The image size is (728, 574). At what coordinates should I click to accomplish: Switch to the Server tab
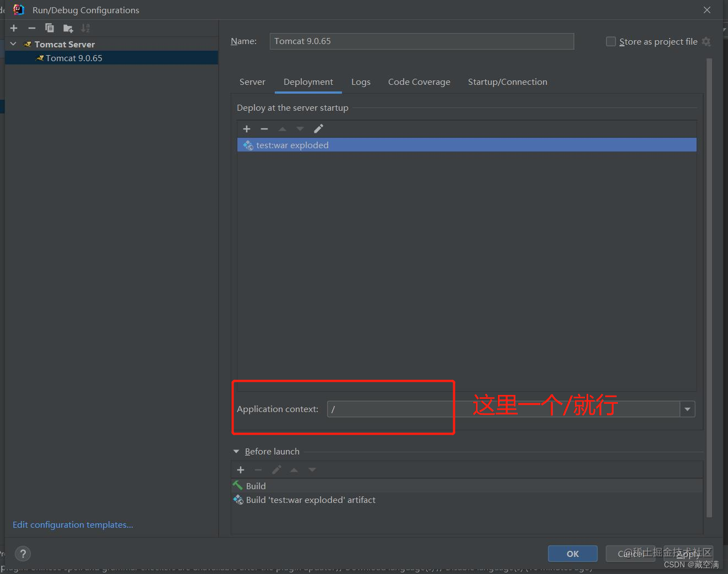[x=252, y=82]
